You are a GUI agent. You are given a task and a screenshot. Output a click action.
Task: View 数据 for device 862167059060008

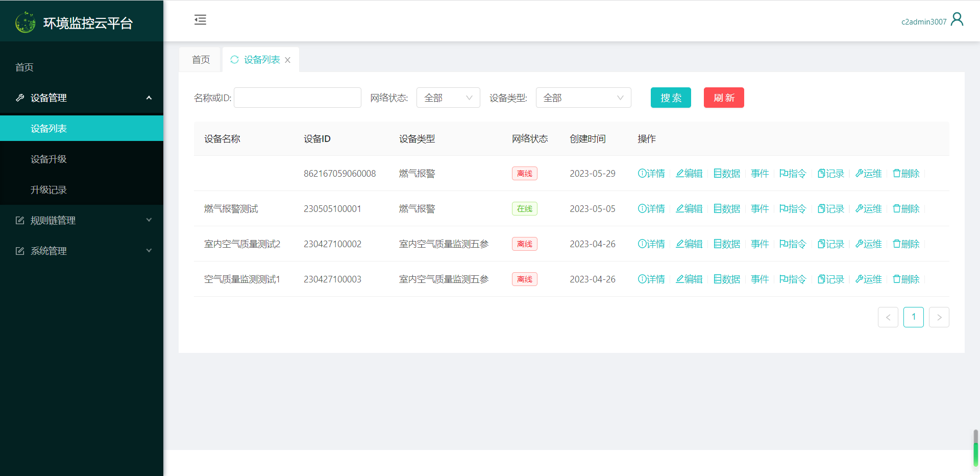tap(727, 174)
